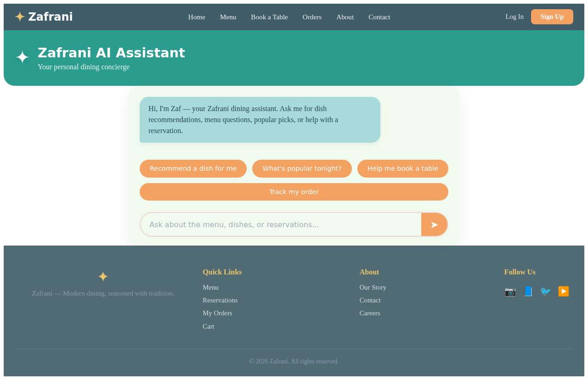This screenshot has width=588, height=380.
Task: Open the Facebook icon under Follow Us
Action: pyautogui.click(x=528, y=291)
